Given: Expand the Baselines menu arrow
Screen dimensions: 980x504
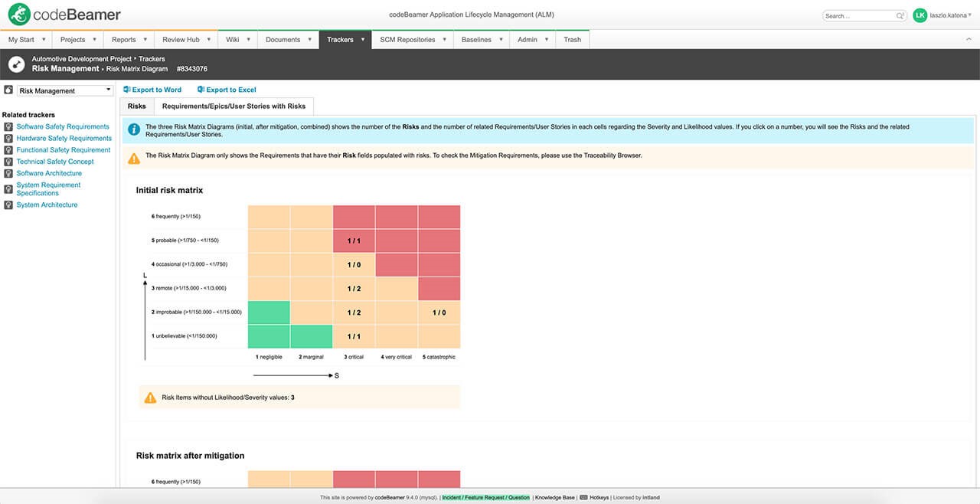Looking at the screenshot, I should 501,40.
